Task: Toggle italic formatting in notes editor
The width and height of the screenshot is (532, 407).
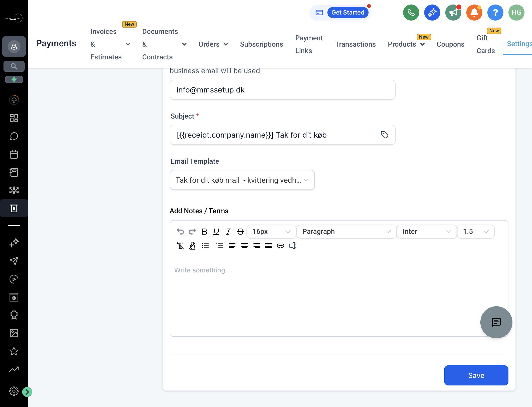Action: tap(228, 232)
